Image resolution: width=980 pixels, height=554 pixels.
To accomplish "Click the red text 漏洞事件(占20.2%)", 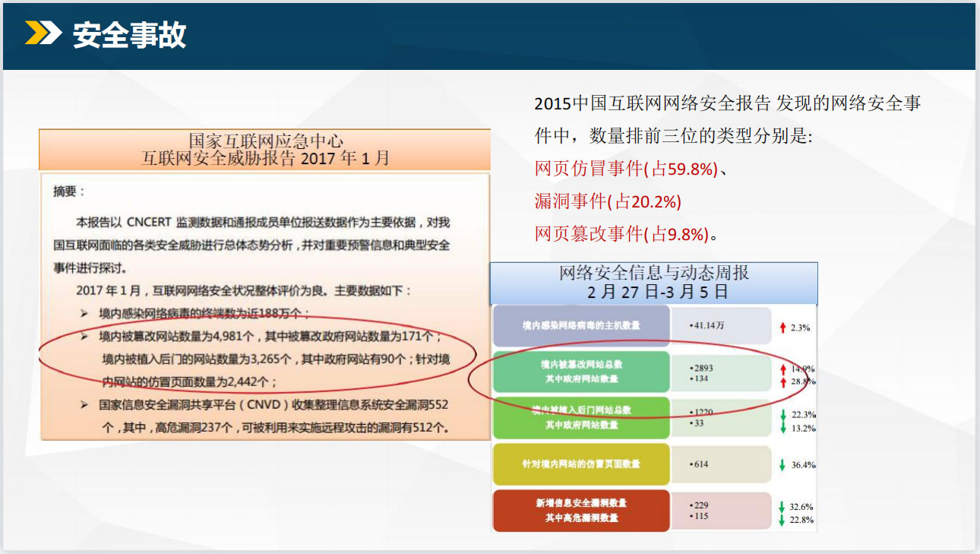I will point(608,201).
